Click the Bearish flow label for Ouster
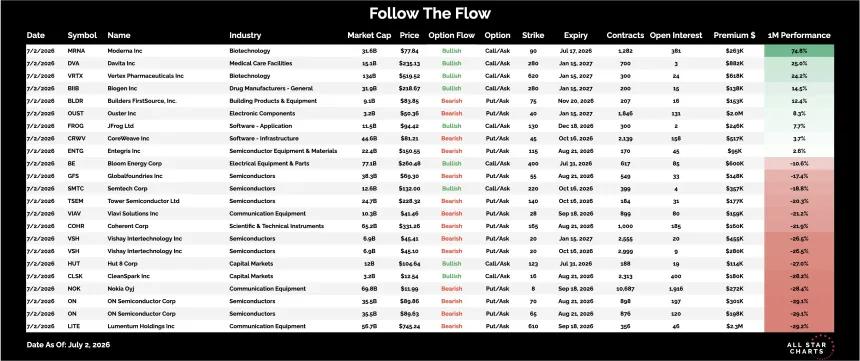This screenshot has width=860, height=361. tap(451, 113)
